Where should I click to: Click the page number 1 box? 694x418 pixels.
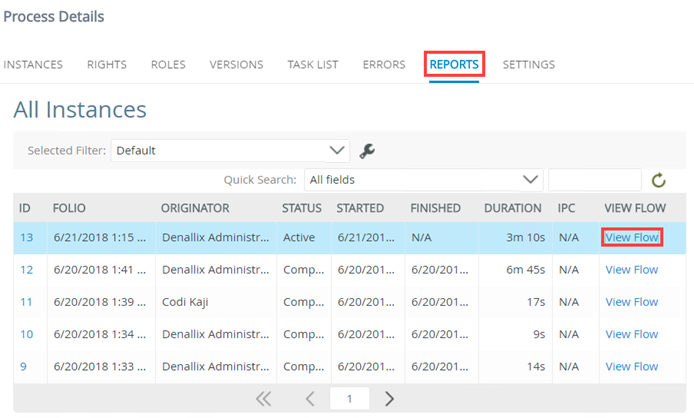[x=350, y=399]
